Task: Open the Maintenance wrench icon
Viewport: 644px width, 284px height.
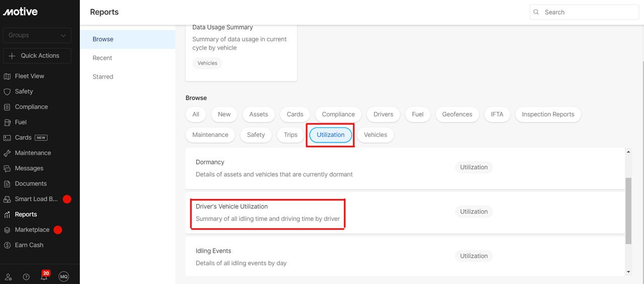Action: click(x=7, y=153)
